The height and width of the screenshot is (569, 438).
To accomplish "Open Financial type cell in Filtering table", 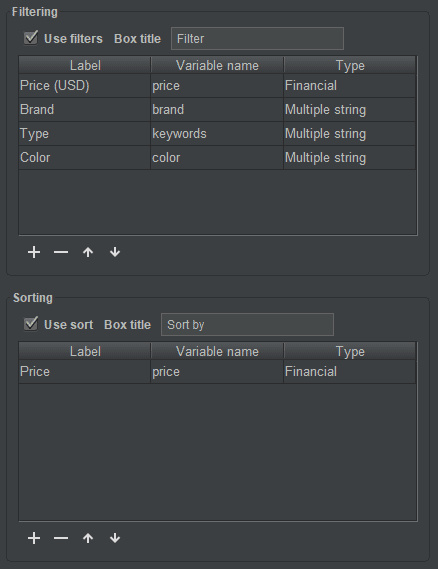I will click(349, 86).
